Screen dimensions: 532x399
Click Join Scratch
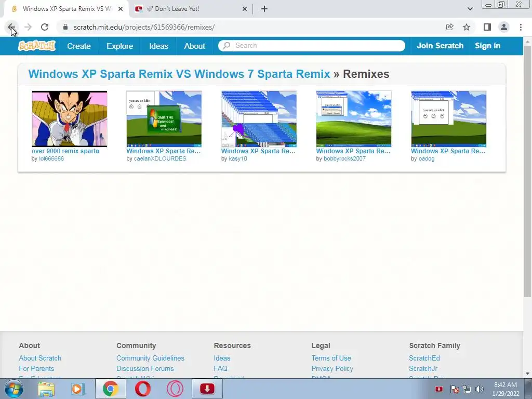click(x=440, y=46)
